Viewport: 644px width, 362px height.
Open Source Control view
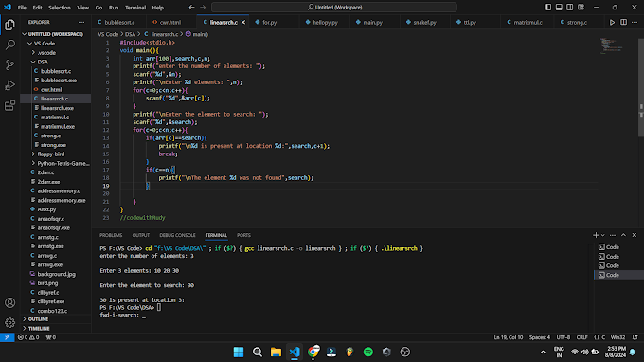9,65
